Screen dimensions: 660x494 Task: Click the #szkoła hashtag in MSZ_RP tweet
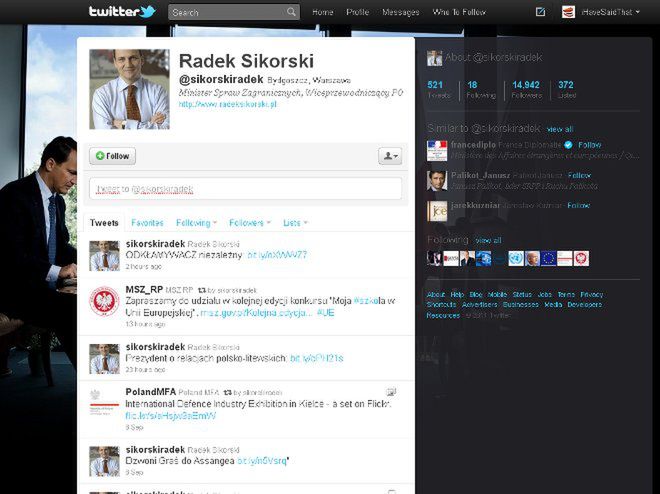pos(370,301)
